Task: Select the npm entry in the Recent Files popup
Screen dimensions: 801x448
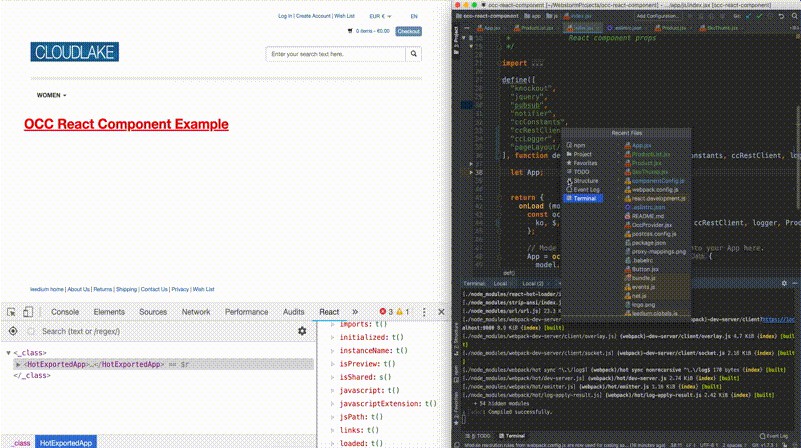Action: [576, 145]
